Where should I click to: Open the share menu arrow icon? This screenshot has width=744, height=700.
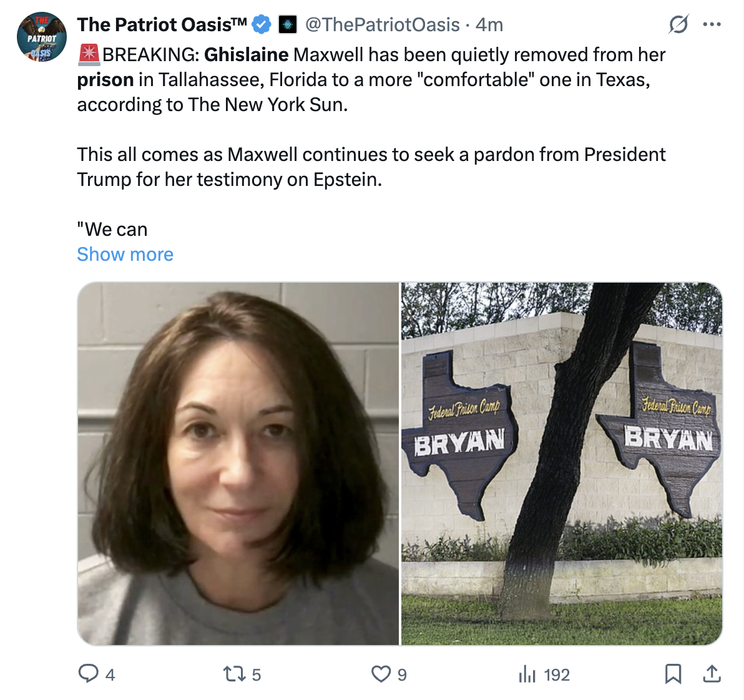pos(712,674)
